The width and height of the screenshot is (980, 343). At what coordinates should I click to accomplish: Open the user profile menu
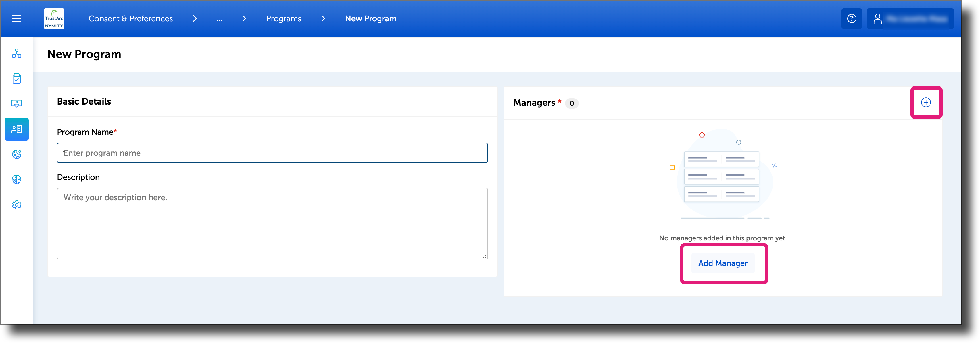click(910, 19)
